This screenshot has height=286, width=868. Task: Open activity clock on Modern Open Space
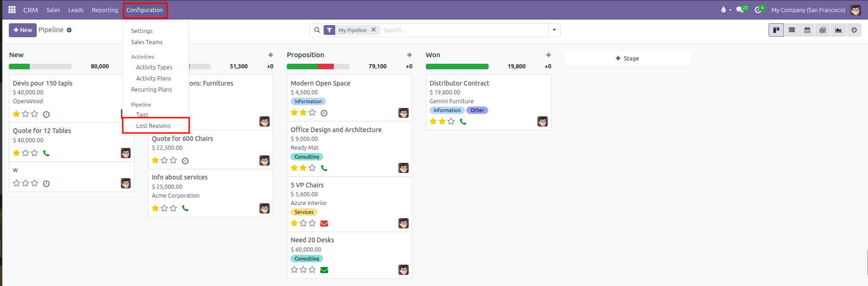tap(325, 113)
